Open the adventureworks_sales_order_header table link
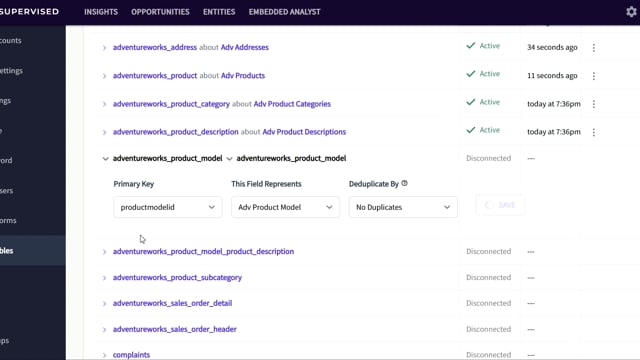The width and height of the screenshot is (640, 360). (175, 329)
